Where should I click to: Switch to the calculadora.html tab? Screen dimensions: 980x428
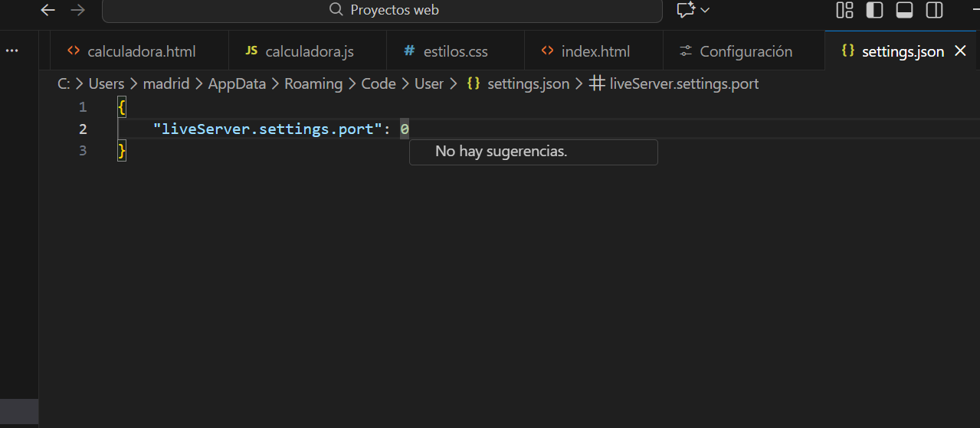(141, 51)
